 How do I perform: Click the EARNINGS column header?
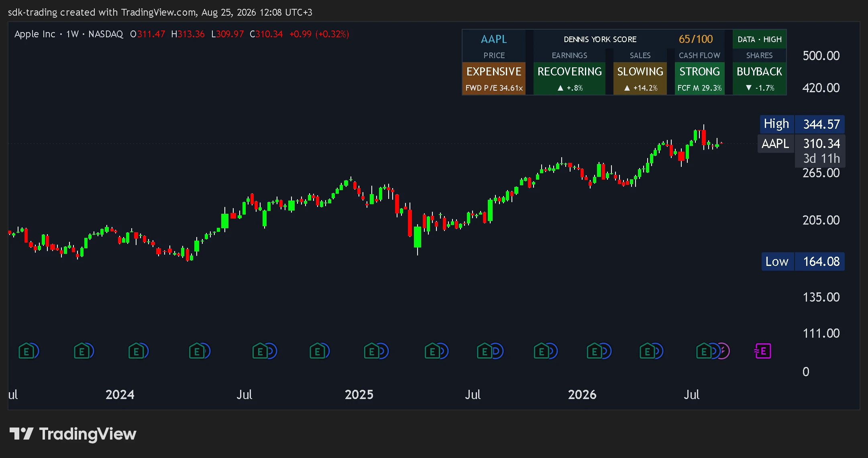click(x=569, y=55)
